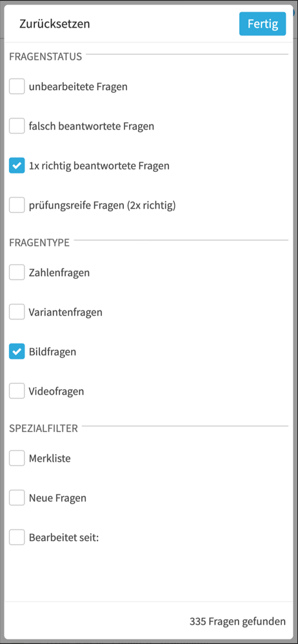Screen dimensions: 298x644
Task: Enable the Zahlenfragen checkbox
Action: point(17,272)
